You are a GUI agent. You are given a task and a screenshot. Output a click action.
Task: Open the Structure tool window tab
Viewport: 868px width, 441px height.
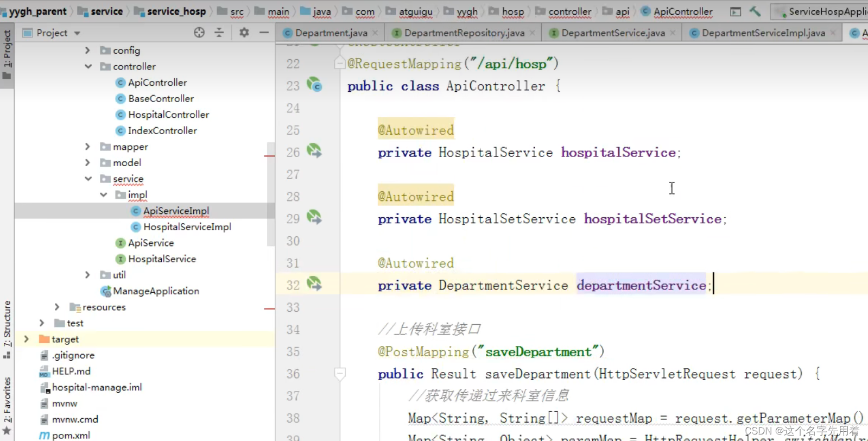pyautogui.click(x=7, y=330)
